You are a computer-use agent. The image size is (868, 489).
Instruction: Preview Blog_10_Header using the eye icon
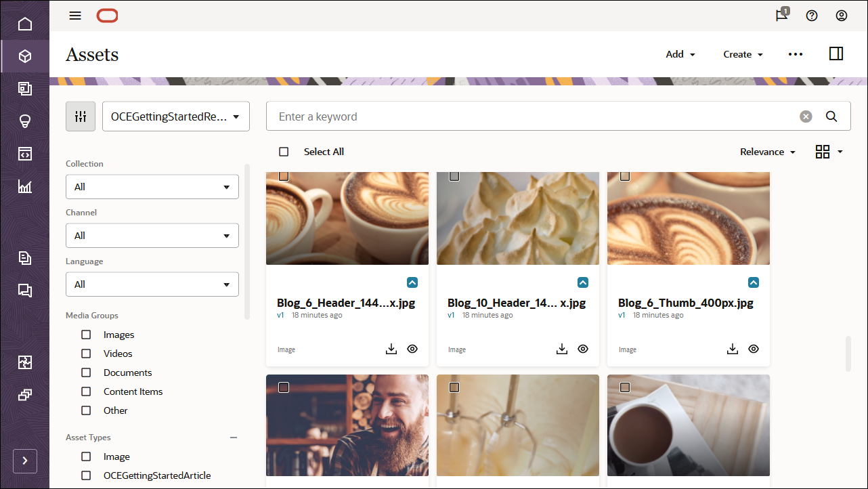pos(583,348)
